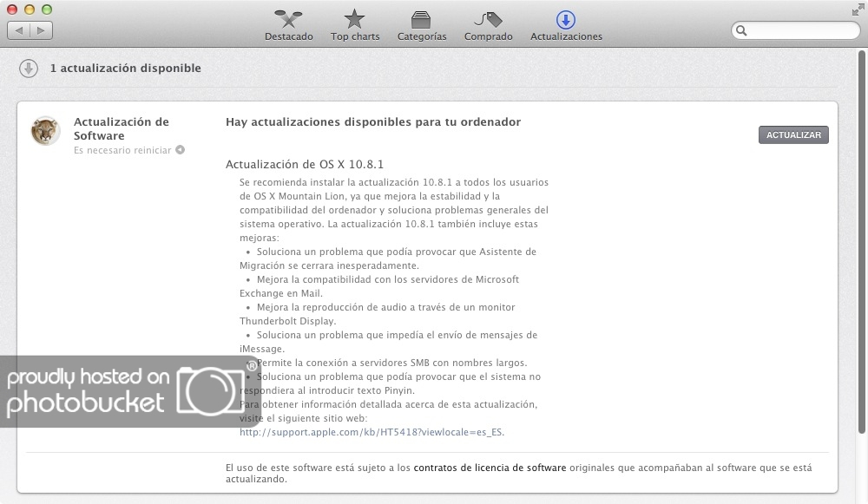Open the support.apple.com HT5418 link
The image size is (868, 504).
[x=372, y=432]
